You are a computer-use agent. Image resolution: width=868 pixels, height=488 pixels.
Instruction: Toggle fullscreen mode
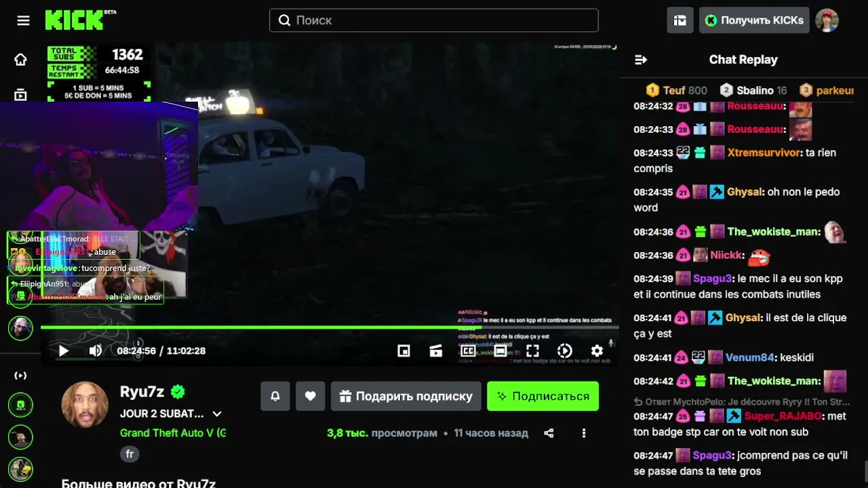[x=533, y=350]
